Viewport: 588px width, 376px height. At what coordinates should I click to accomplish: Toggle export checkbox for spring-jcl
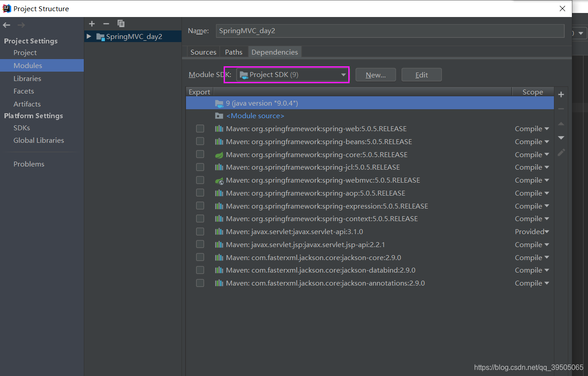pyautogui.click(x=200, y=167)
